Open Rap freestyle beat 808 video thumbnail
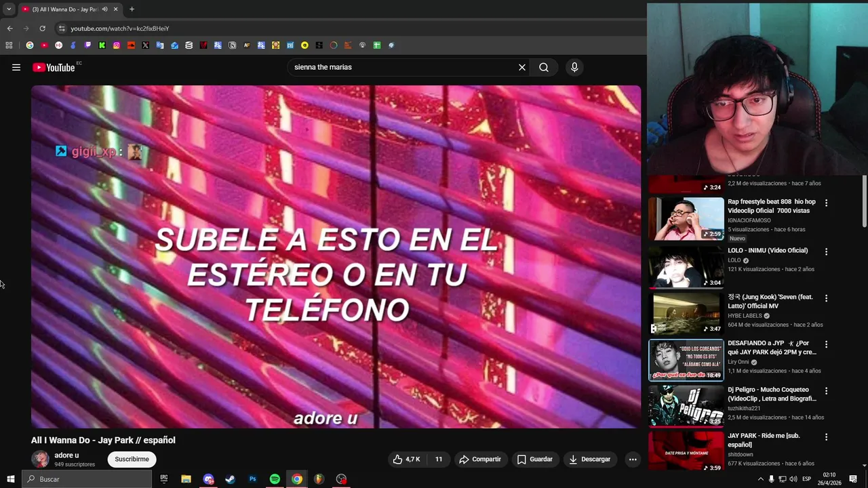 click(x=686, y=218)
